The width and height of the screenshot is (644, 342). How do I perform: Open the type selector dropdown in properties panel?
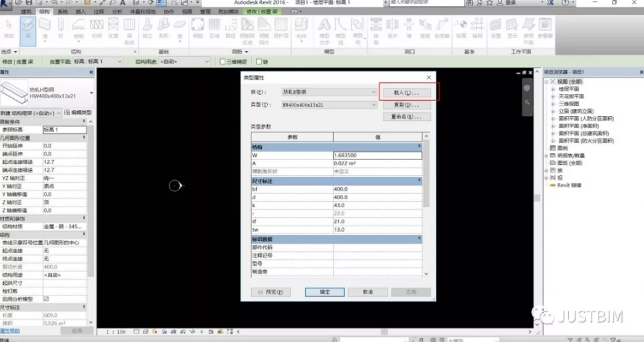pyautogui.click(x=91, y=93)
